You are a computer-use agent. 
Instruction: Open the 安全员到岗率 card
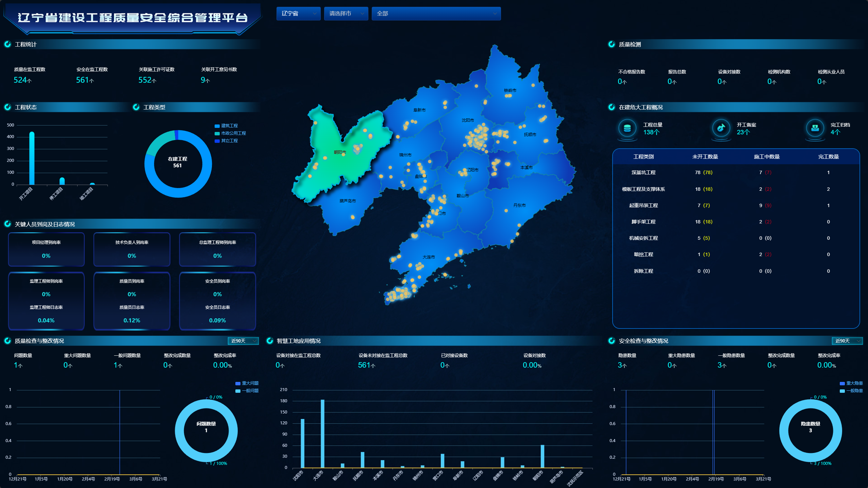(218, 301)
